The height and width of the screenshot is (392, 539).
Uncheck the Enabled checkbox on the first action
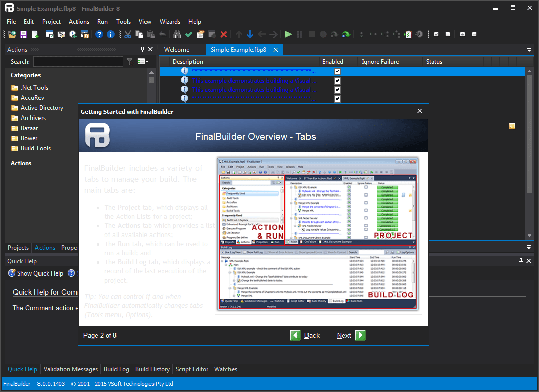[x=337, y=71]
